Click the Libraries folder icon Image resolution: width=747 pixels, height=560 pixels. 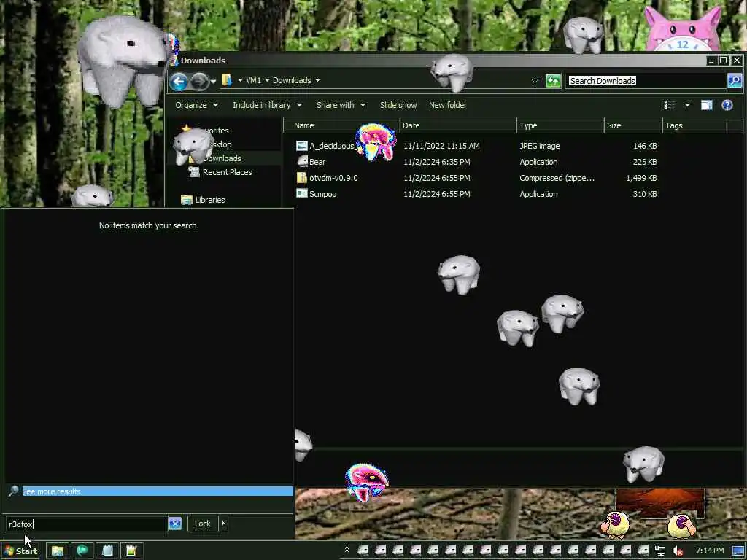pyautogui.click(x=186, y=200)
